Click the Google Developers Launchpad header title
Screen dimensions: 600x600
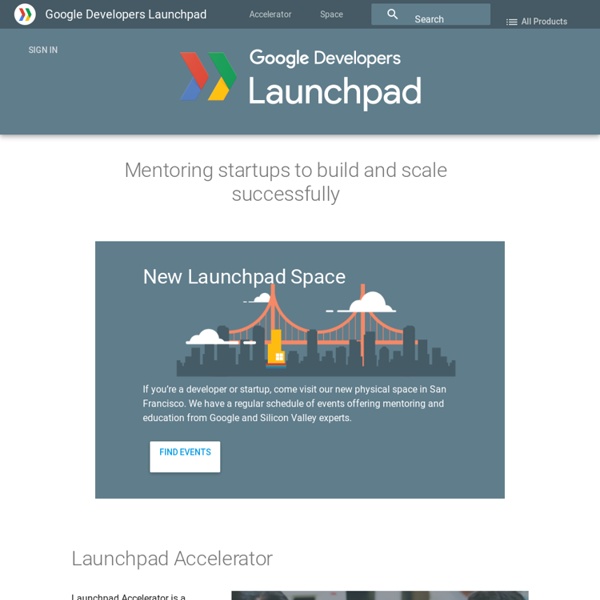click(126, 15)
